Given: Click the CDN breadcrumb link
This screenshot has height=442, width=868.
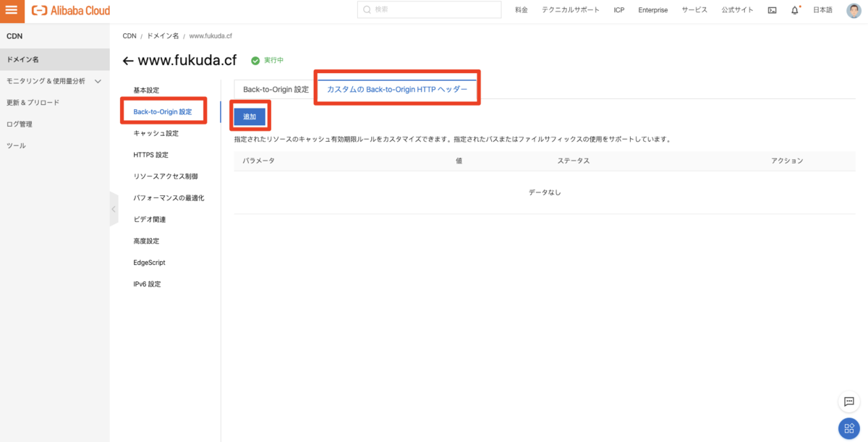Looking at the screenshot, I should [129, 35].
